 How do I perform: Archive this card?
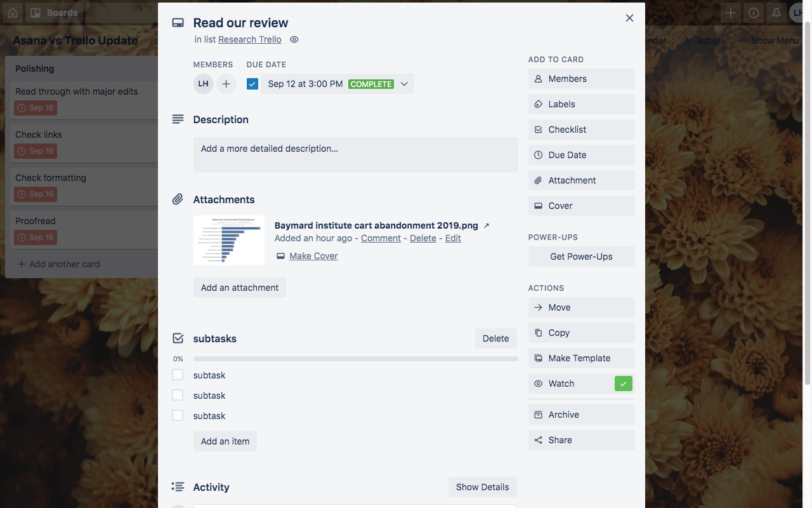[x=581, y=415]
